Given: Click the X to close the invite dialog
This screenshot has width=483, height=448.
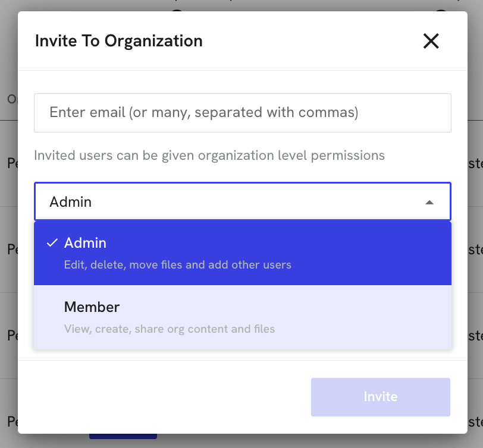Looking at the screenshot, I should (431, 41).
